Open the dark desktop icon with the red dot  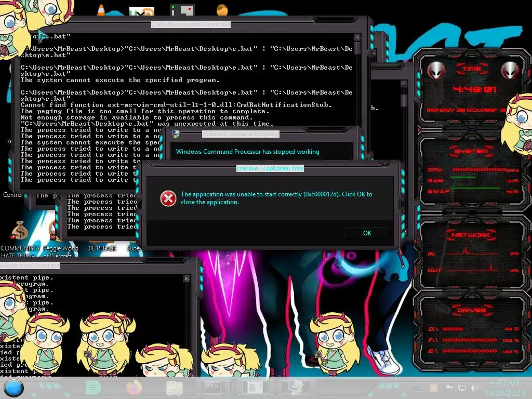[182, 10]
